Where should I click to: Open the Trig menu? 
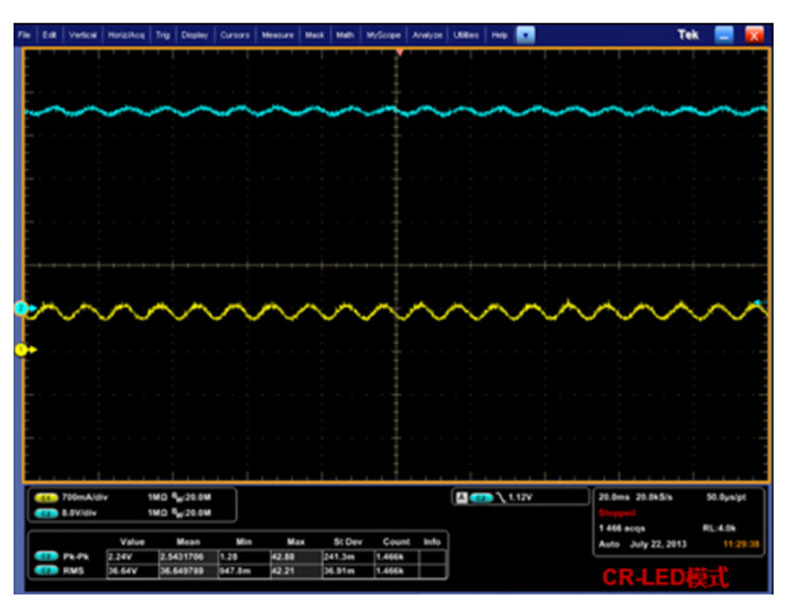point(163,35)
